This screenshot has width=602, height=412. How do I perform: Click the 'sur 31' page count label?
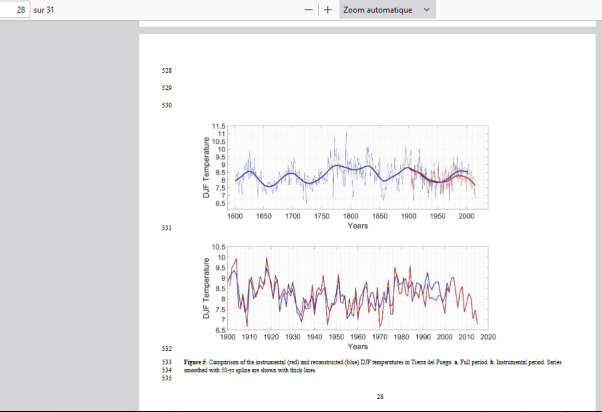(x=44, y=9)
